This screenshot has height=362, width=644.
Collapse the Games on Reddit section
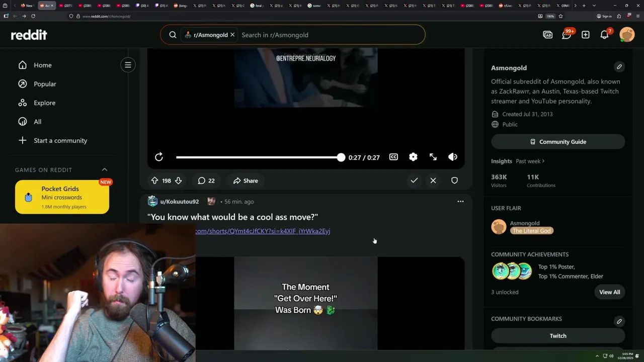105,169
